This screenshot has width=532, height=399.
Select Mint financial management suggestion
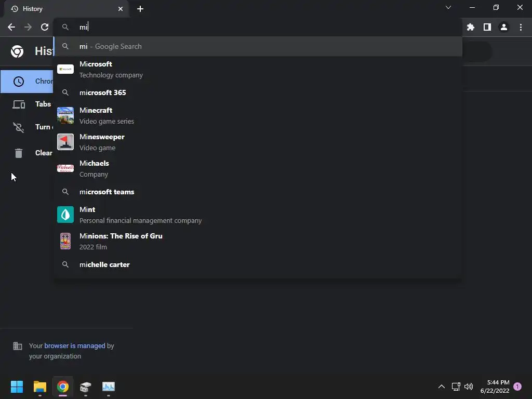point(258,215)
